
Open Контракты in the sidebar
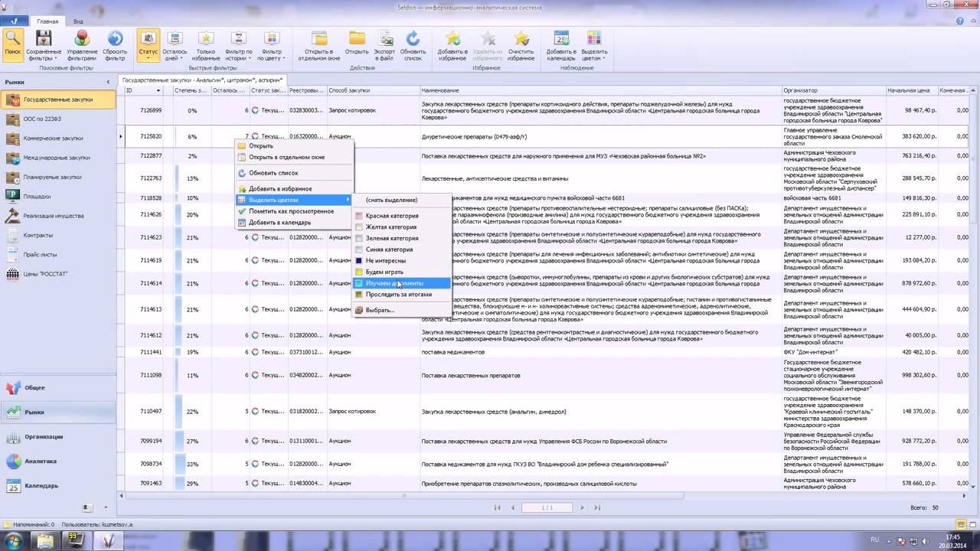point(58,235)
